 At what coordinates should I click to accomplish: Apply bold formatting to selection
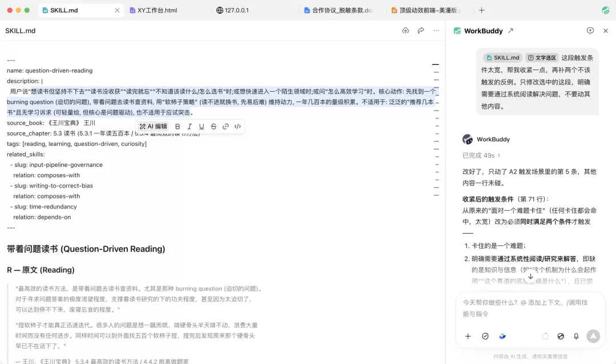point(177,126)
